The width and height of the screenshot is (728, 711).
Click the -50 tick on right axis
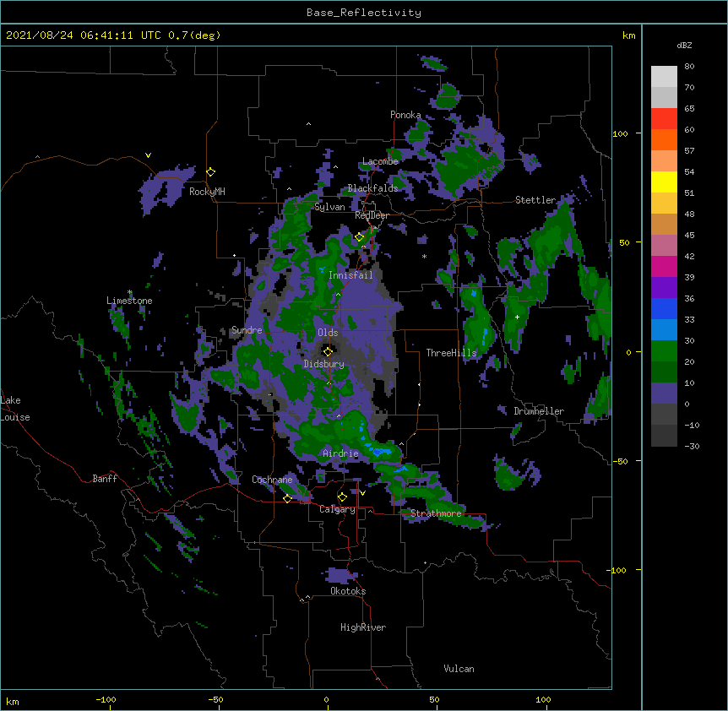tap(619, 461)
